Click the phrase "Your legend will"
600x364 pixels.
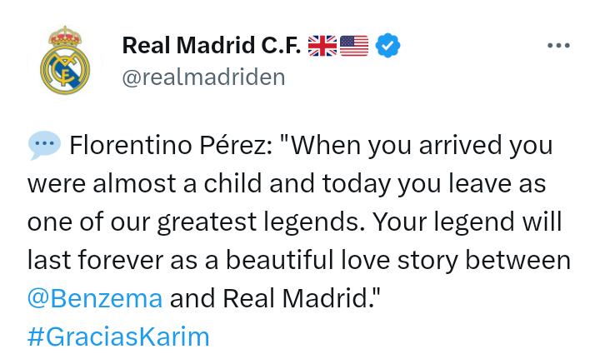pos(467,222)
